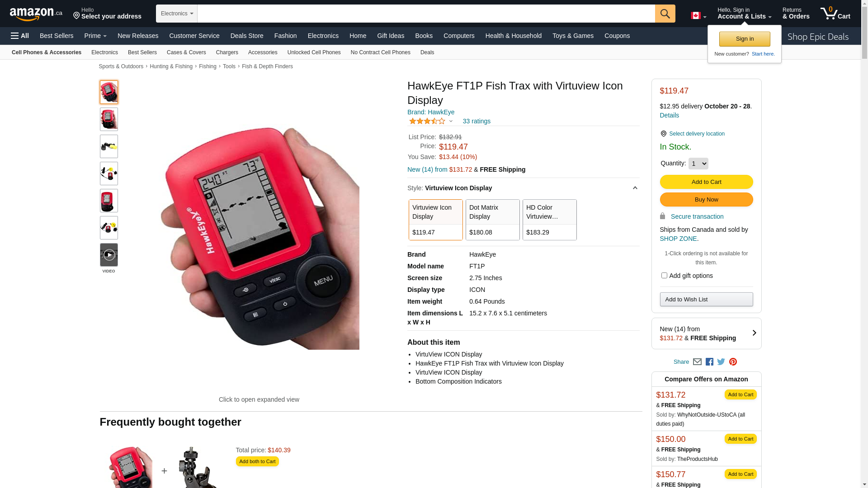Click inside the search input field

tap(426, 14)
